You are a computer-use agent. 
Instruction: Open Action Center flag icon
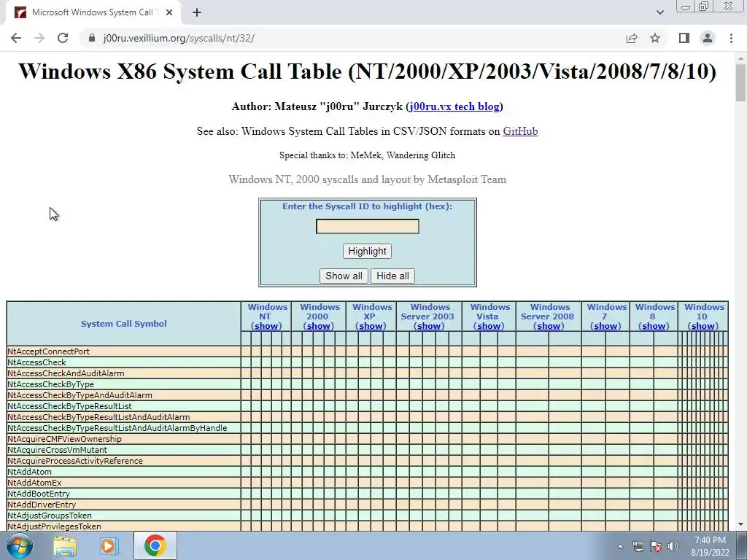[656, 546]
